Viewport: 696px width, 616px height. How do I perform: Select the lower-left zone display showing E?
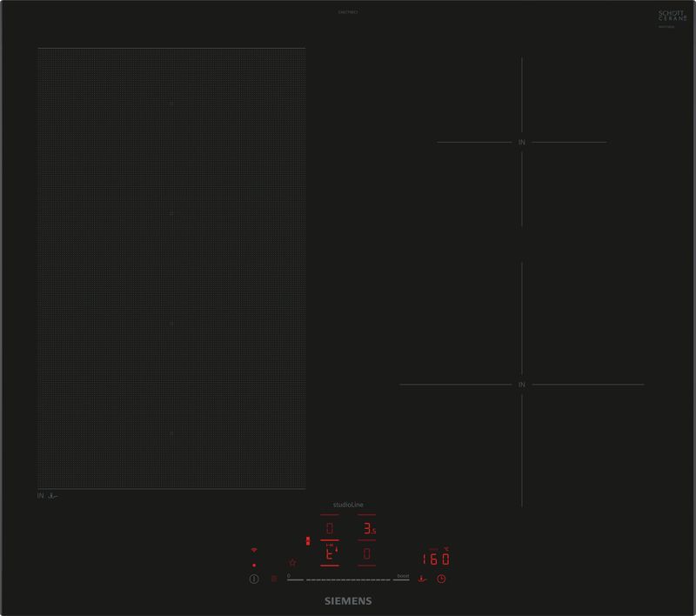[330, 554]
